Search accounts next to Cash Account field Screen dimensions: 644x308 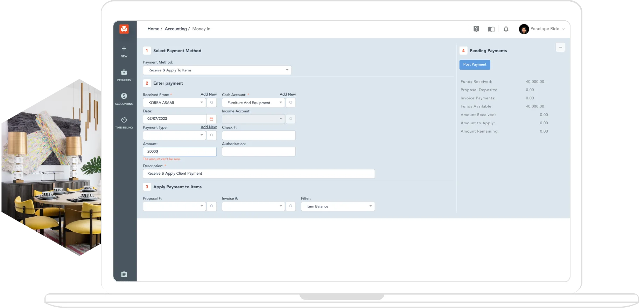coord(291,103)
